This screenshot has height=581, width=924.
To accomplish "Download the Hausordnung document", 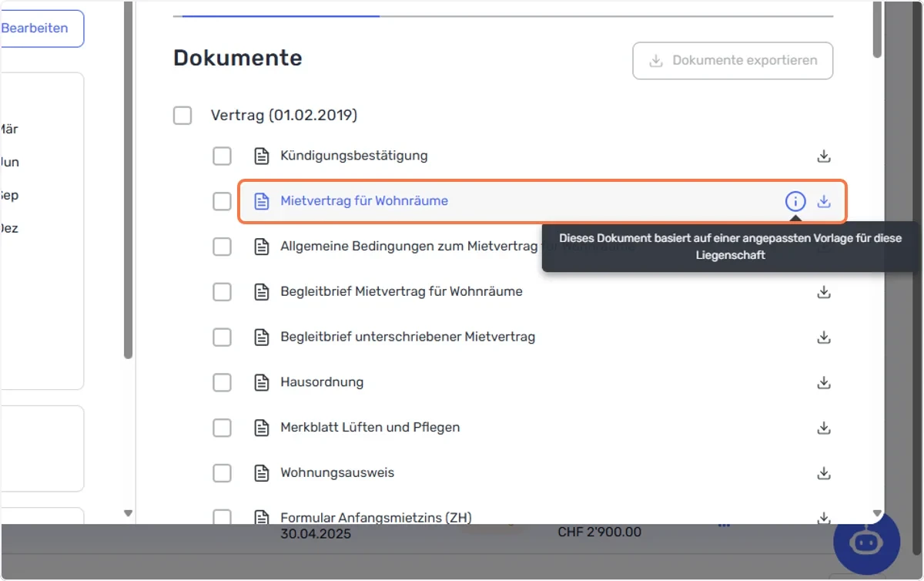I will click(x=824, y=382).
